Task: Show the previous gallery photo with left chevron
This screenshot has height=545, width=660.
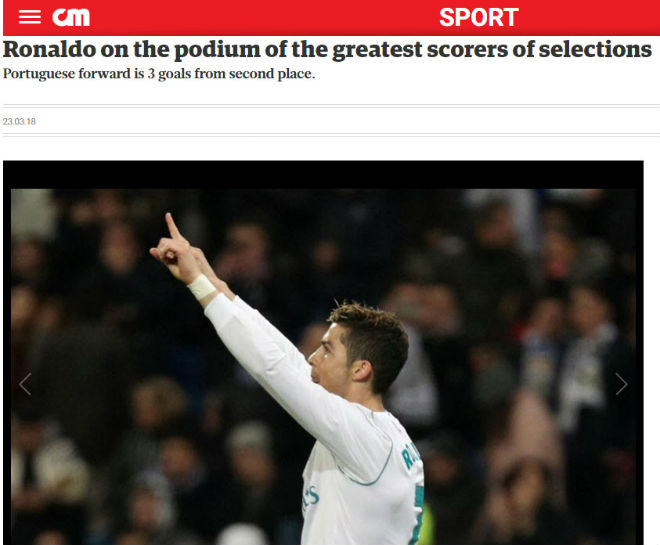Action: [25, 384]
